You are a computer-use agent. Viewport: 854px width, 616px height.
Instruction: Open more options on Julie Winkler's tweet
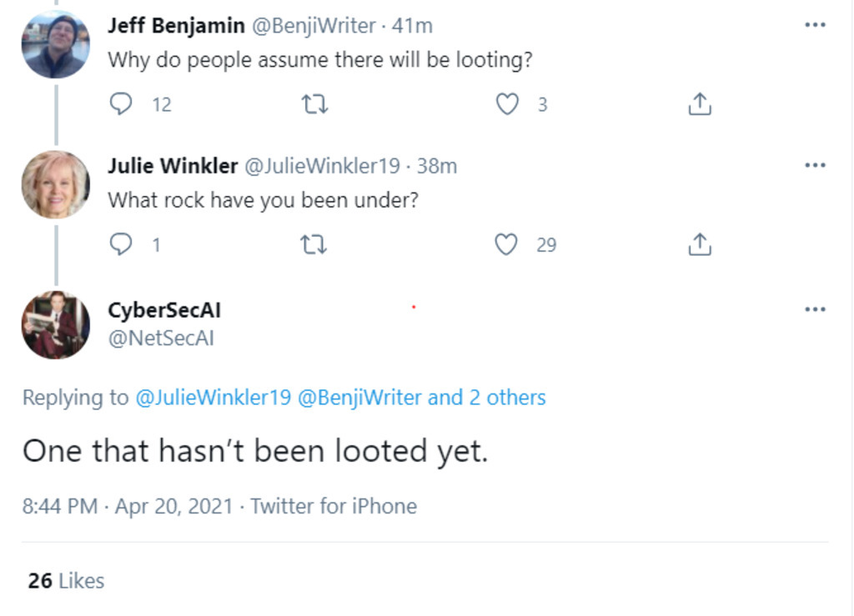[x=815, y=165]
